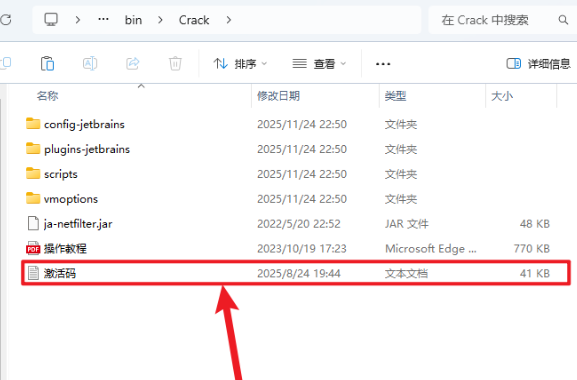Click the scripts folder icon
Image resolution: width=577 pixels, height=380 pixels.
pos(33,173)
